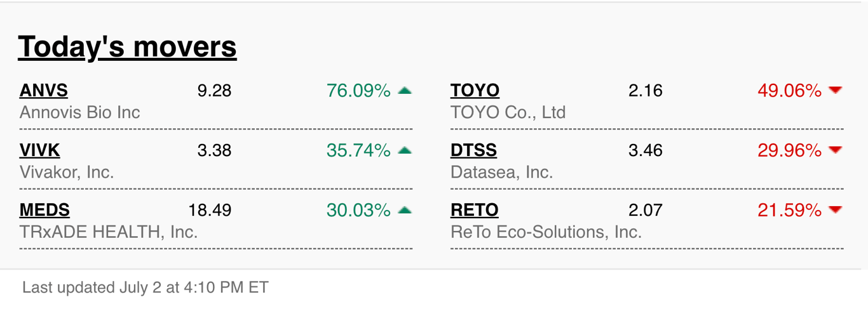Viewport: 868px width, 316px height.
Task: Click green up arrow next to 30.03%
Action: coord(405,210)
